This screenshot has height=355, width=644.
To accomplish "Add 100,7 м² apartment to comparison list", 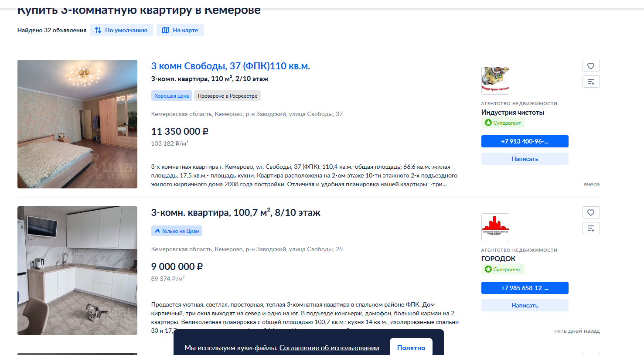I will (x=591, y=228).
